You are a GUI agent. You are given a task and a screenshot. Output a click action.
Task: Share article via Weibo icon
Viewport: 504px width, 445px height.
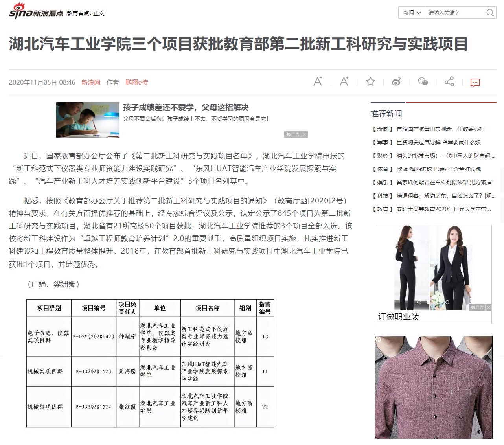pyautogui.click(x=397, y=82)
